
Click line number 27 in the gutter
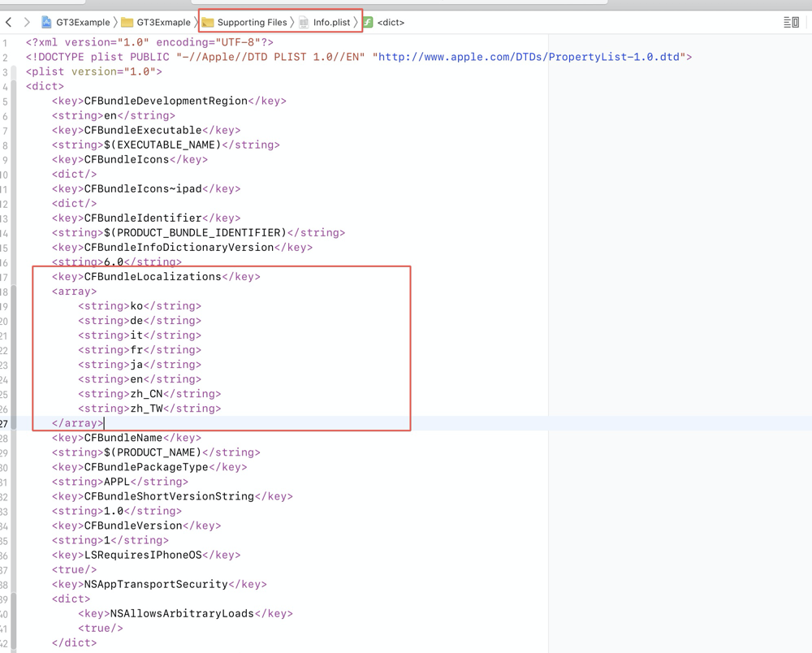pos(5,423)
